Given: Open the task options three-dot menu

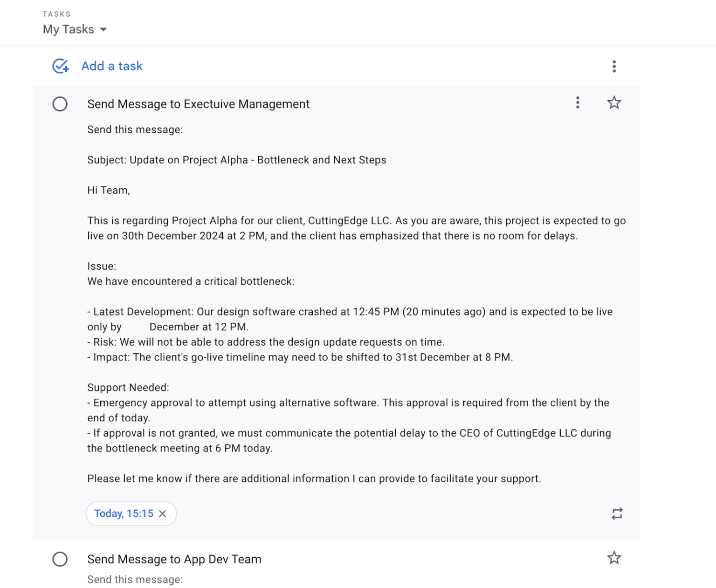Looking at the screenshot, I should click(578, 103).
